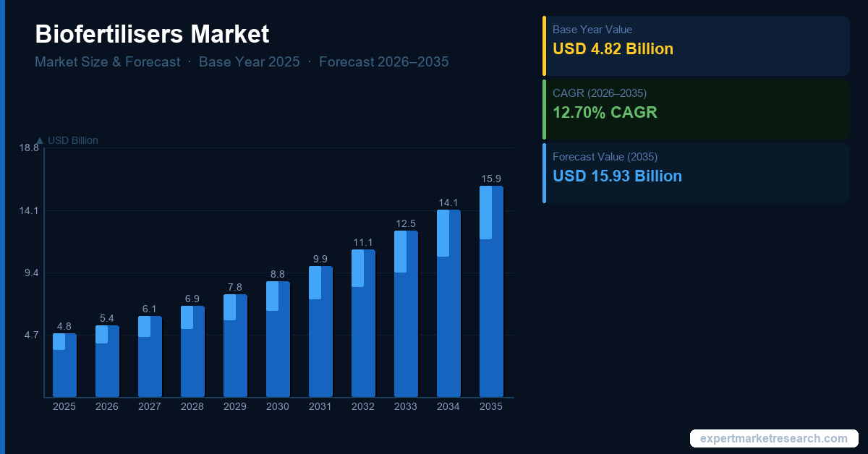Click the Biofertilisers Market title
Screen dimensions: 868x454
point(152,34)
